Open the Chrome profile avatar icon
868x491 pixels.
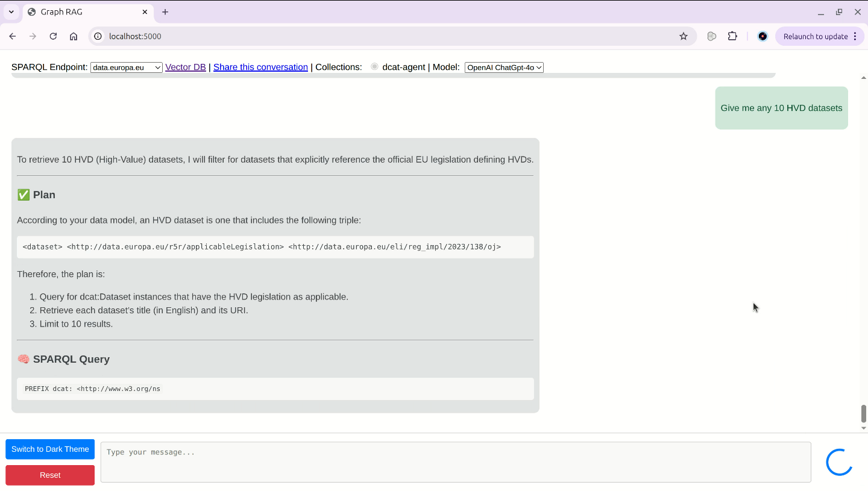click(763, 36)
